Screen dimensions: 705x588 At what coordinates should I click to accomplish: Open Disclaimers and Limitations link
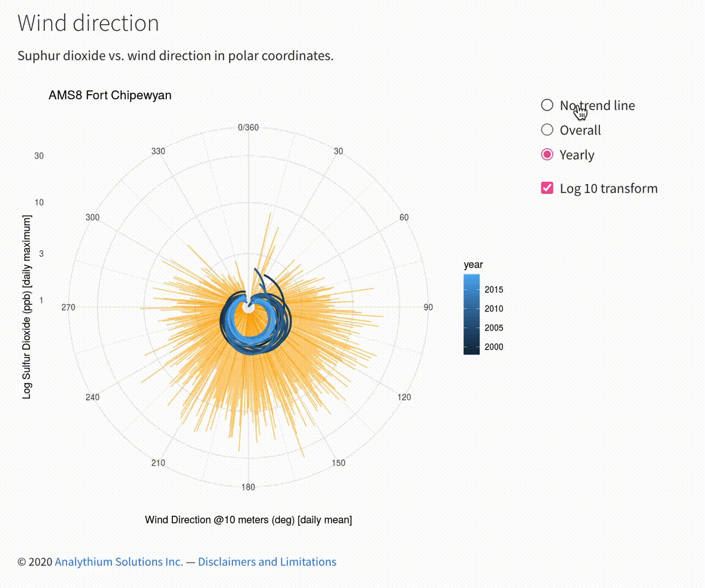tap(267, 562)
